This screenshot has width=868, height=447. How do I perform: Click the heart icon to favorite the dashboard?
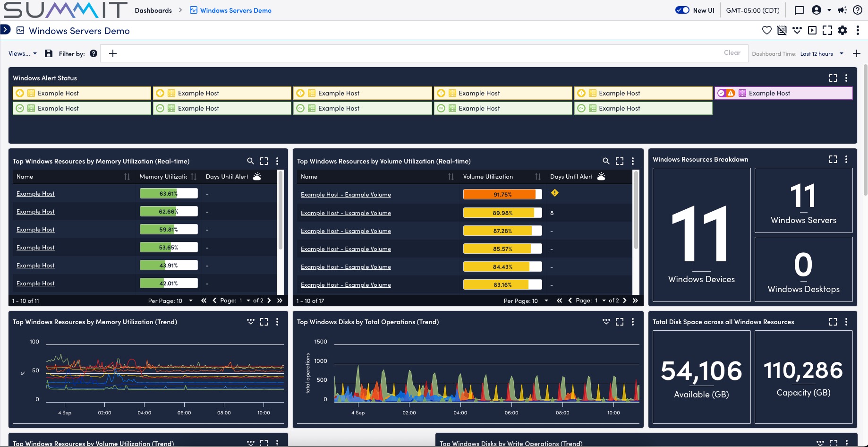click(x=766, y=30)
